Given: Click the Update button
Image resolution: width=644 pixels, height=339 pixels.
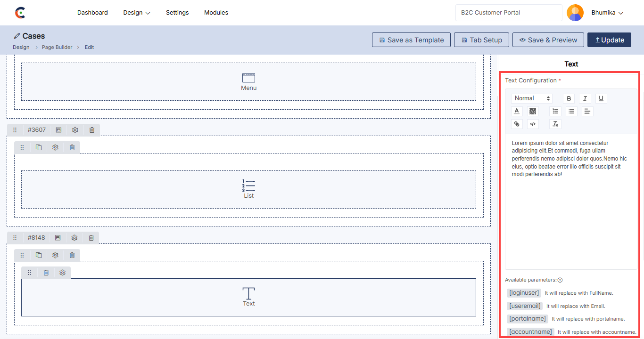Looking at the screenshot, I should [x=609, y=40].
